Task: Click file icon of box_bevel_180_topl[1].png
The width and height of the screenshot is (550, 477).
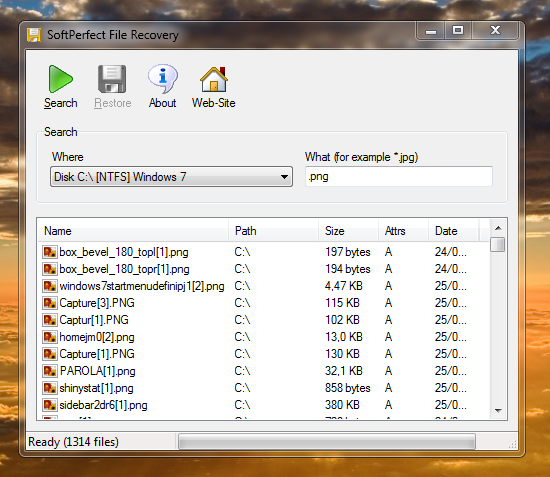Action: 49,252
